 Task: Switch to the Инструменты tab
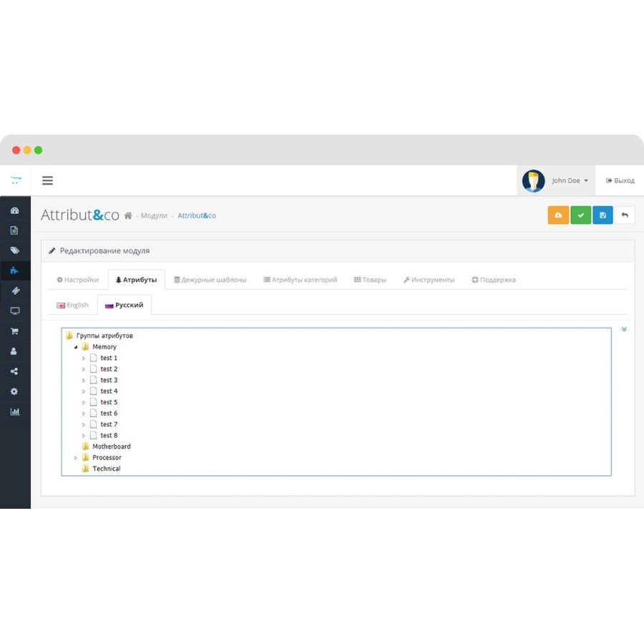[x=429, y=280]
